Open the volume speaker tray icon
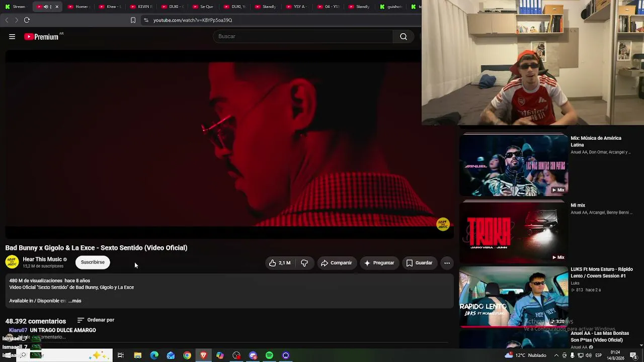The height and width of the screenshot is (362, 644). point(589,355)
